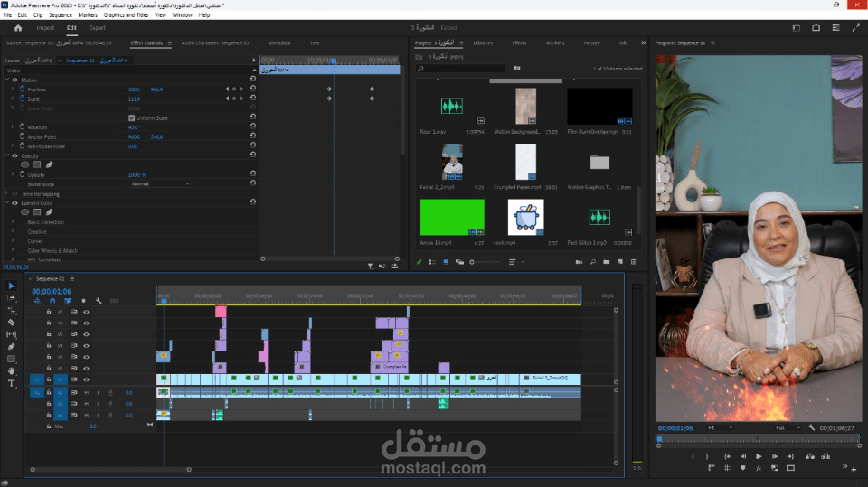This screenshot has height=487, width=868.
Task: Select the Selection tool arrow
Action: tap(11, 286)
